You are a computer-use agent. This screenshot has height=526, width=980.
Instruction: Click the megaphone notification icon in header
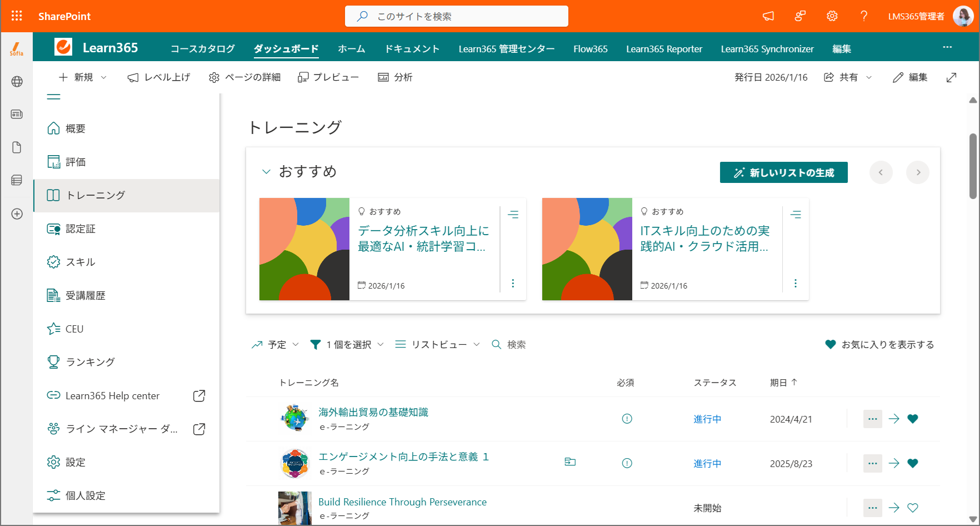point(768,16)
